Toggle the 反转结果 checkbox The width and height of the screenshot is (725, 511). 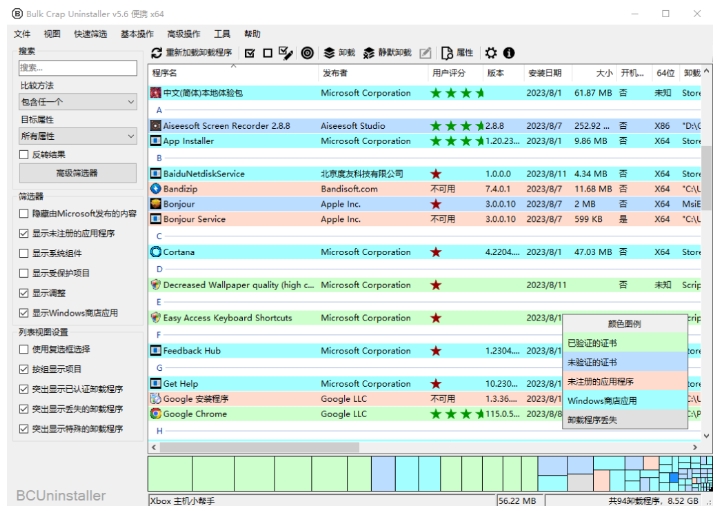[24, 154]
